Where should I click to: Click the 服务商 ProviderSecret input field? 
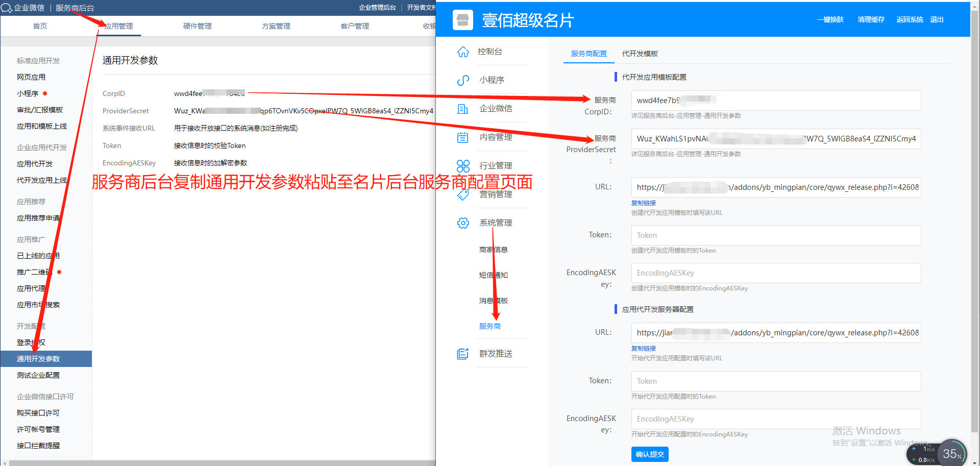(x=776, y=139)
